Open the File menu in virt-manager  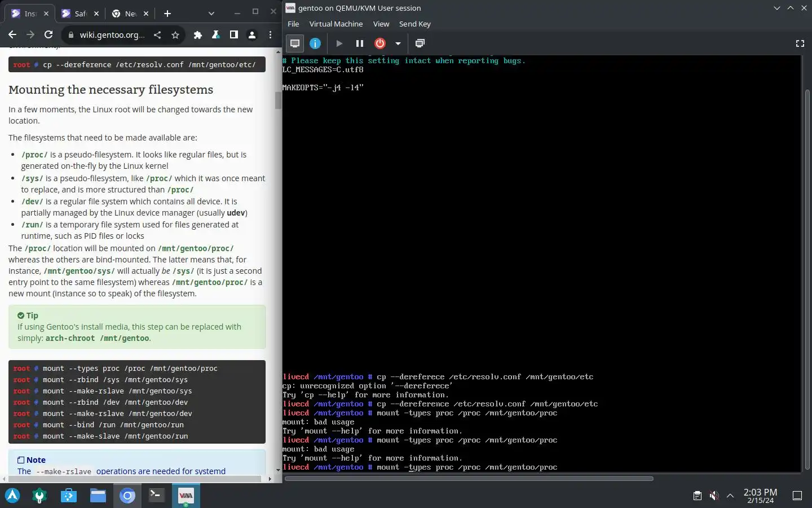click(x=293, y=24)
